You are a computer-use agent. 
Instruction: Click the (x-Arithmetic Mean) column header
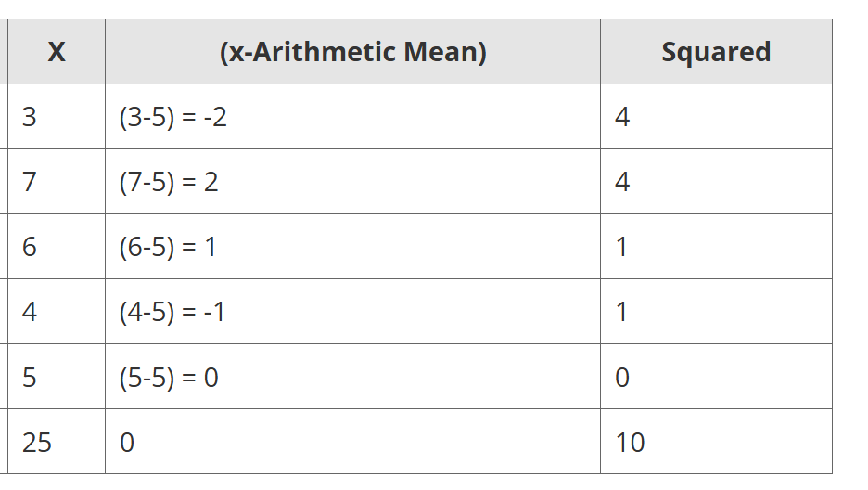(352, 52)
